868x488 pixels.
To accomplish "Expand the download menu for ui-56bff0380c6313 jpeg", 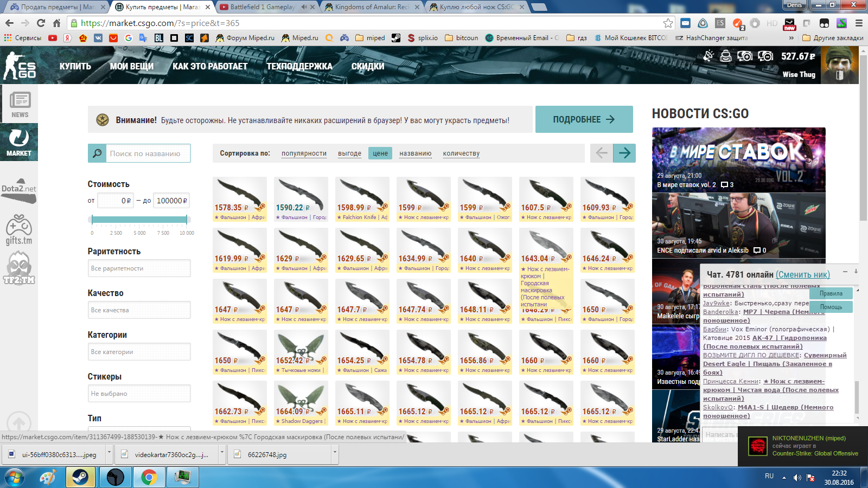I will click(x=109, y=454).
